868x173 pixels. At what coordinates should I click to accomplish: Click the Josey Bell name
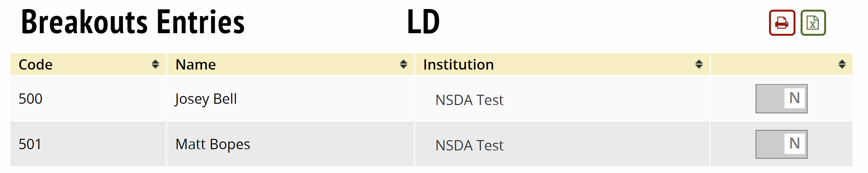pos(206,99)
